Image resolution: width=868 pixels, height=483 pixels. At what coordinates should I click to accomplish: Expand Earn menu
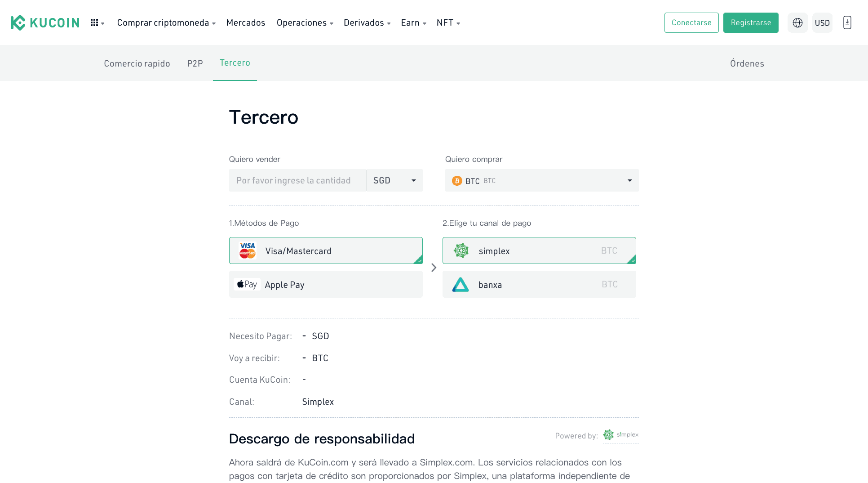pyautogui.click(x=413, y=23)
